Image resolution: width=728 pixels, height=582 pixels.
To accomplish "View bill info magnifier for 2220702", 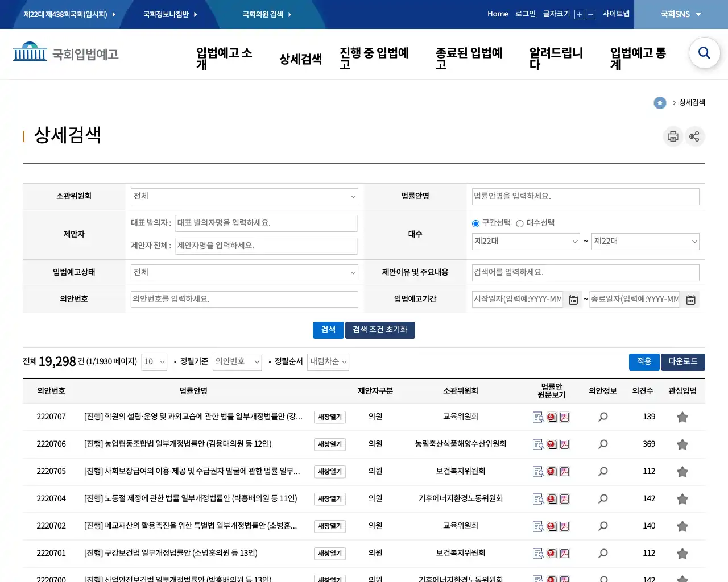I will coord(603,526).
